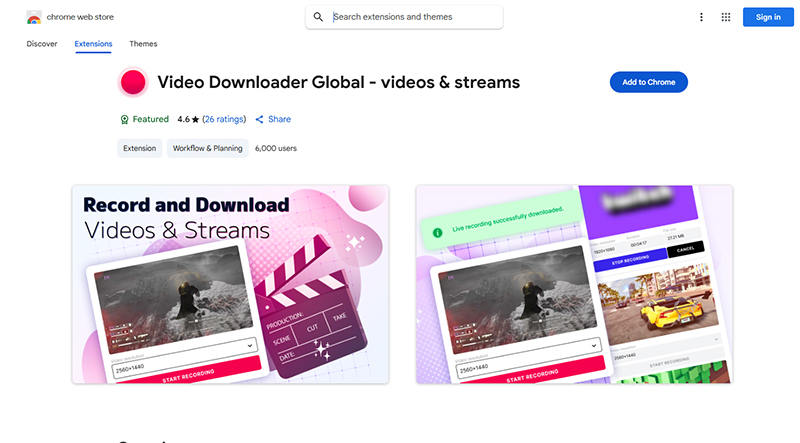Click the Featured label text
Image resolution: width=800 pixels, height=443 pixels.
pos(151,119)
